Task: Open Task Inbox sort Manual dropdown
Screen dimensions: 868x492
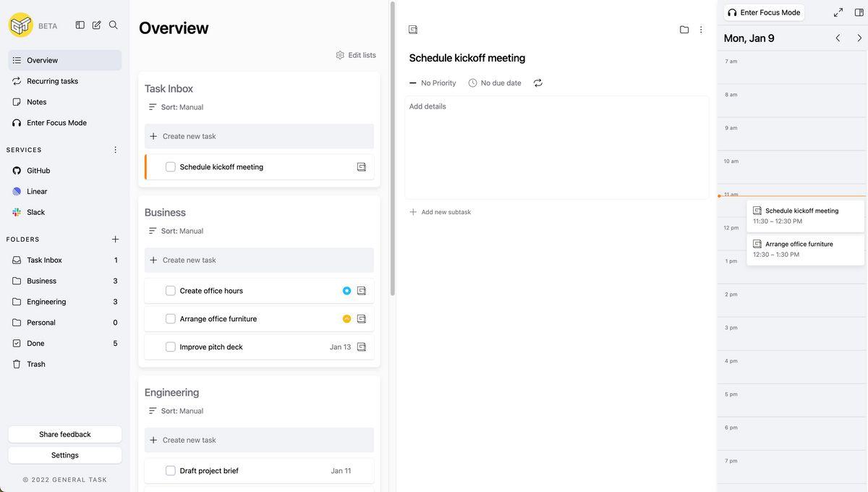Action: coord(176,107)
